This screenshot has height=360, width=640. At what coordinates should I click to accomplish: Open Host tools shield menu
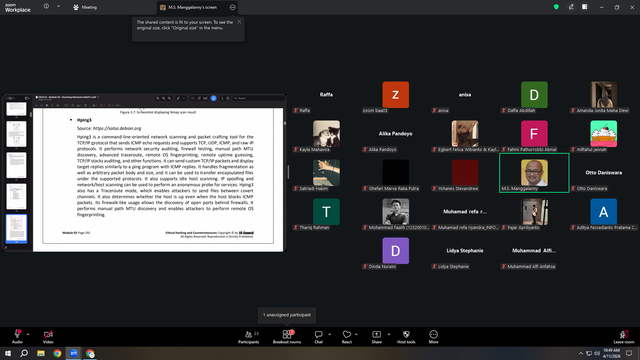tap(406, 337)
